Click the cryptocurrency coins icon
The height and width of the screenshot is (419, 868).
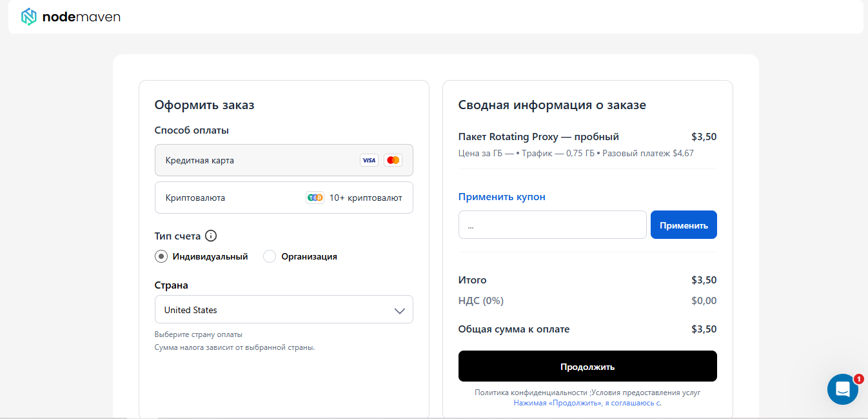[x=315, y=198]
